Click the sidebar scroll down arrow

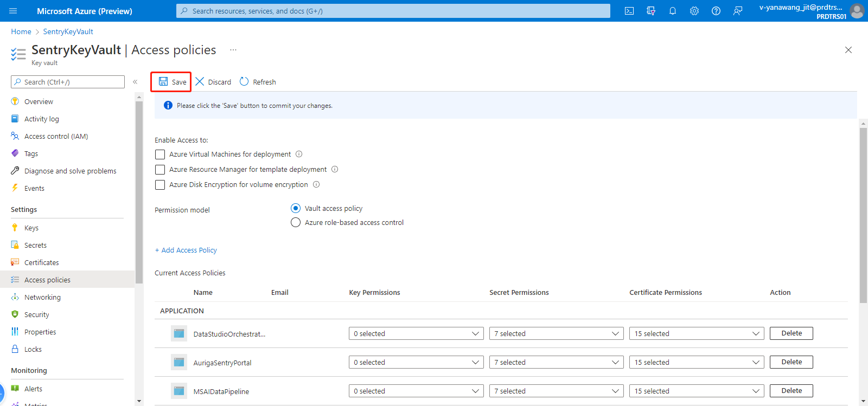[x=139, y=401]
